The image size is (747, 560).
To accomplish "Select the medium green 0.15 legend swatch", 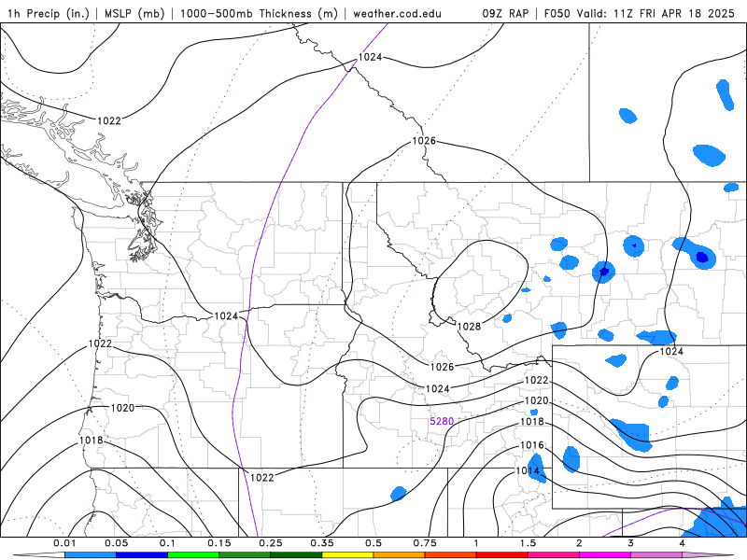I will coord(245,555).
